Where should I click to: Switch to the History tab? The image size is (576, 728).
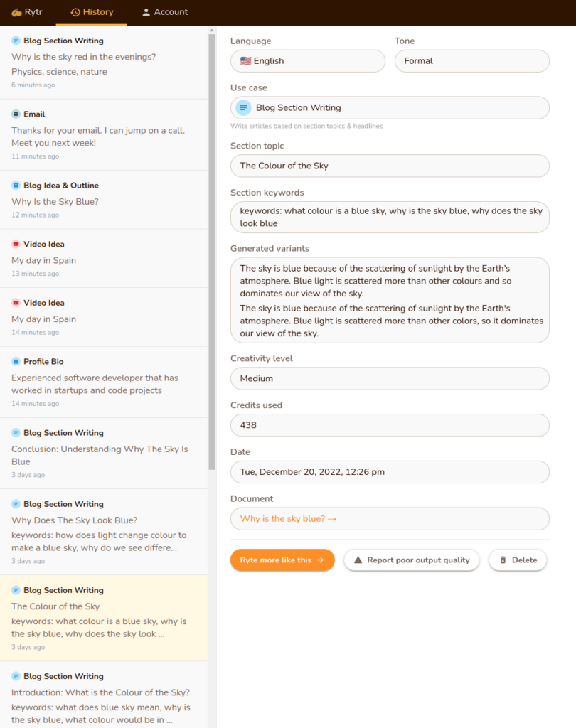(x=92, y=12)
